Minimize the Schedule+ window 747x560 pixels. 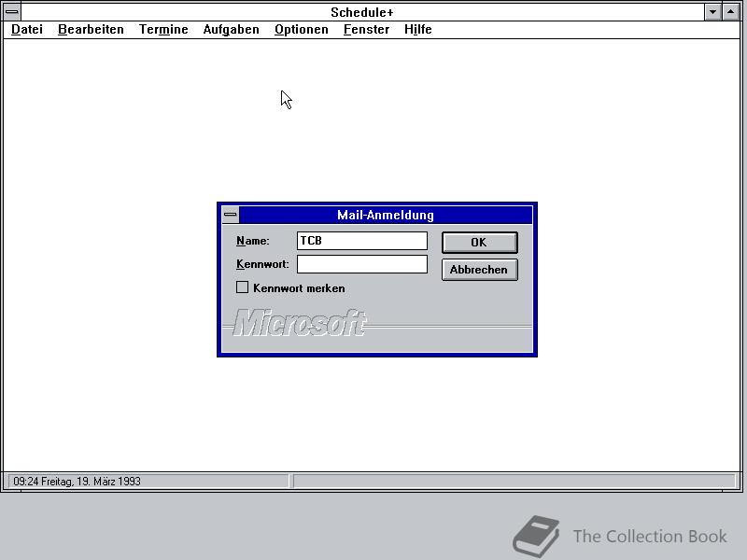tap(712, 12)
